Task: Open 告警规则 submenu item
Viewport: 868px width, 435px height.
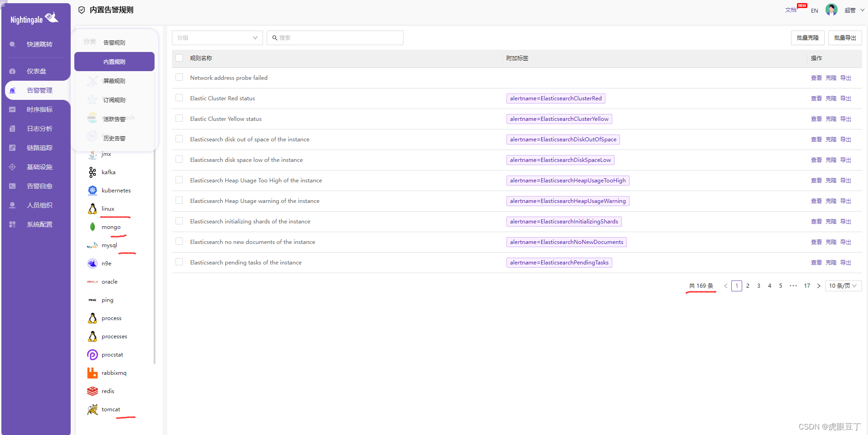Action: coord(114,42)
